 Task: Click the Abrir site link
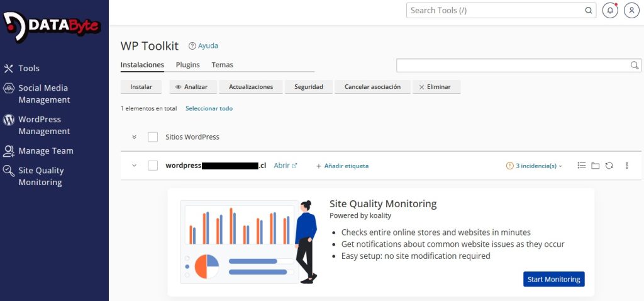tap(282, 166)
